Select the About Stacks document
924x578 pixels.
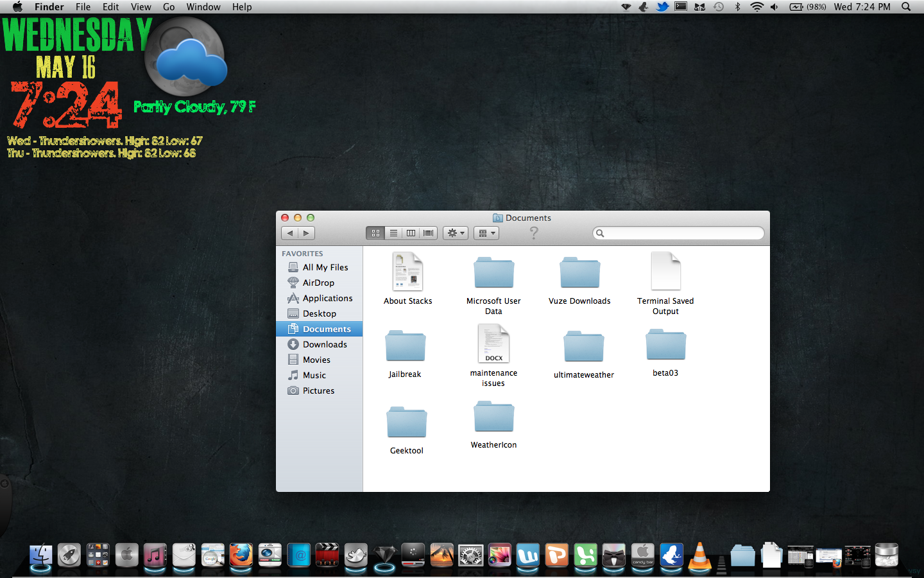pyautogui.click(x=408, y=279)
